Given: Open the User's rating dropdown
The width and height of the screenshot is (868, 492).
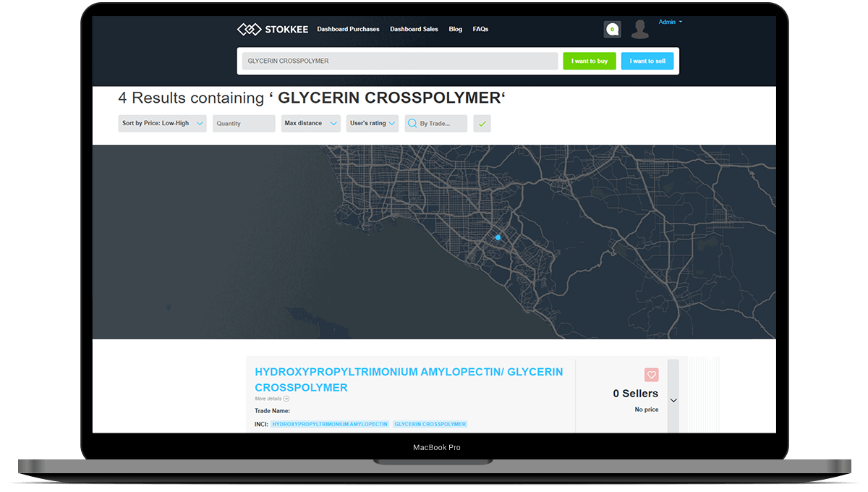Looking at the screenshot, I should [373, 124].
